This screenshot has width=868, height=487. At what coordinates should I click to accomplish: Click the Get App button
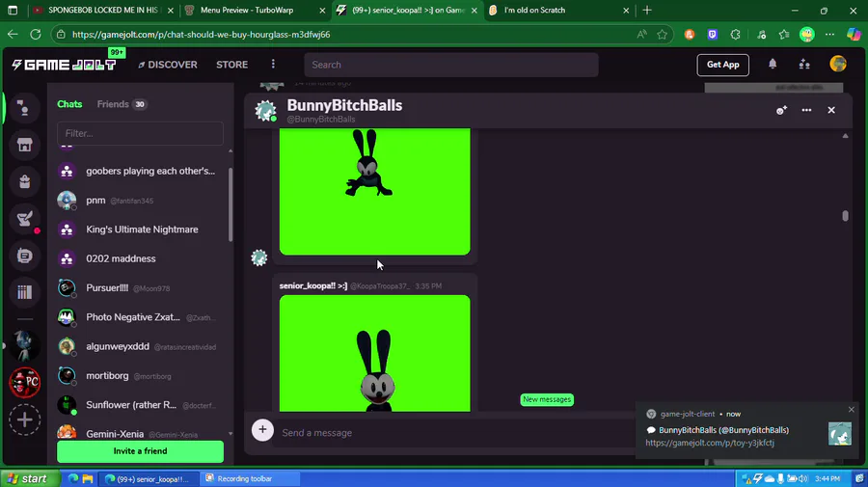[722, 65]
